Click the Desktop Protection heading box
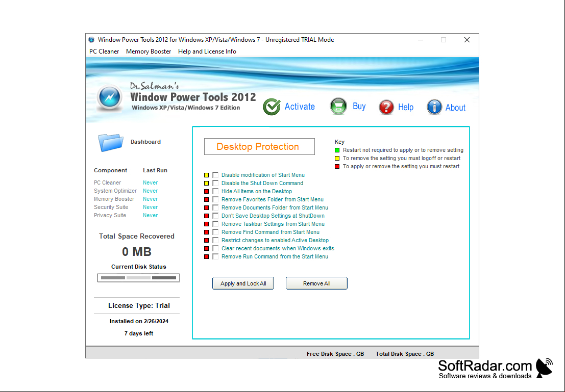The width and height of the screenshot is (565, 392). 259,146
